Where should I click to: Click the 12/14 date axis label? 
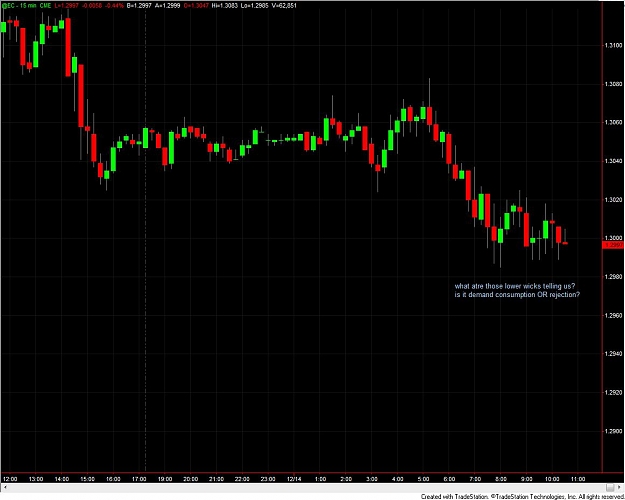point(294,479)
